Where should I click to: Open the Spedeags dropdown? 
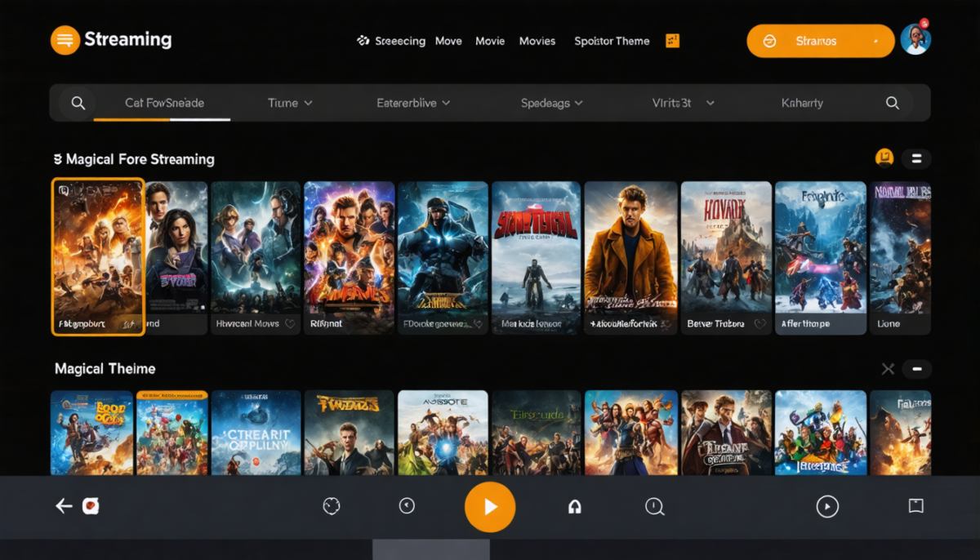(x=552, y=103)
